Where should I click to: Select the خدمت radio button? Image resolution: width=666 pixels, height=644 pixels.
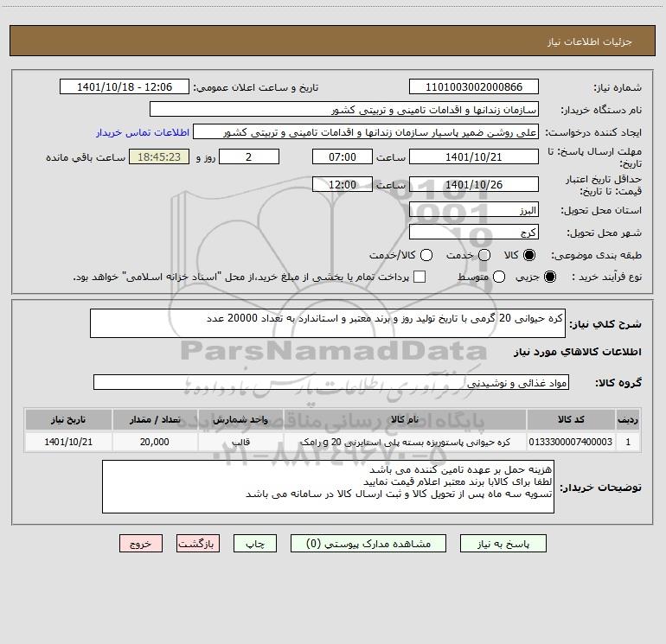(x=484, y=255)
